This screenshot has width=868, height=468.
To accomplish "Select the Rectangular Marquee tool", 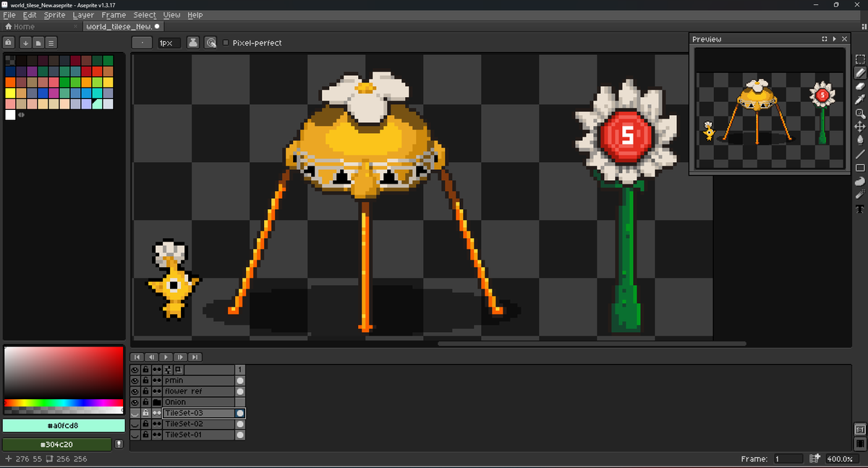I will pyautogui.click(x=860, y=59).
